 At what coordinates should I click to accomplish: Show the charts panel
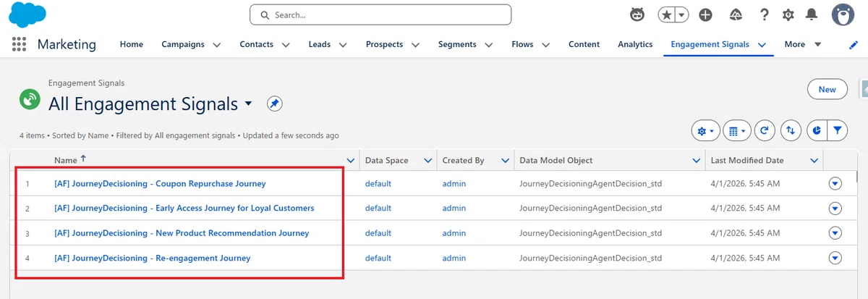click(x=817, y=131)
